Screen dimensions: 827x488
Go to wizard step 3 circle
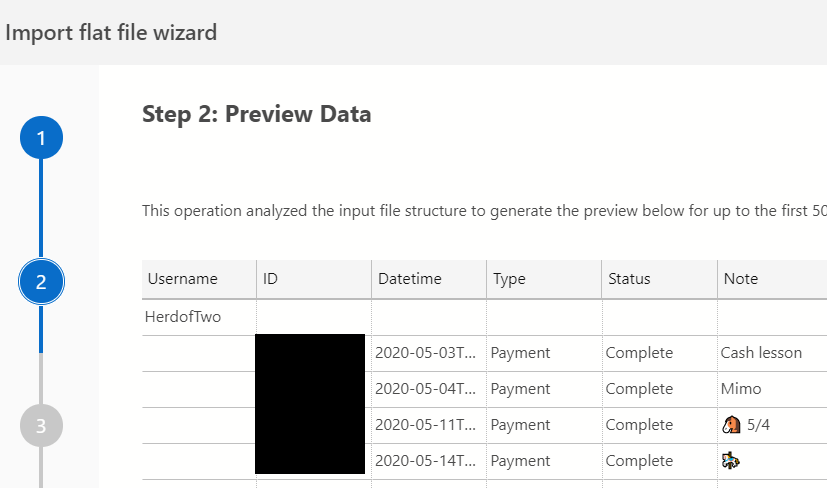pos(41,426)
